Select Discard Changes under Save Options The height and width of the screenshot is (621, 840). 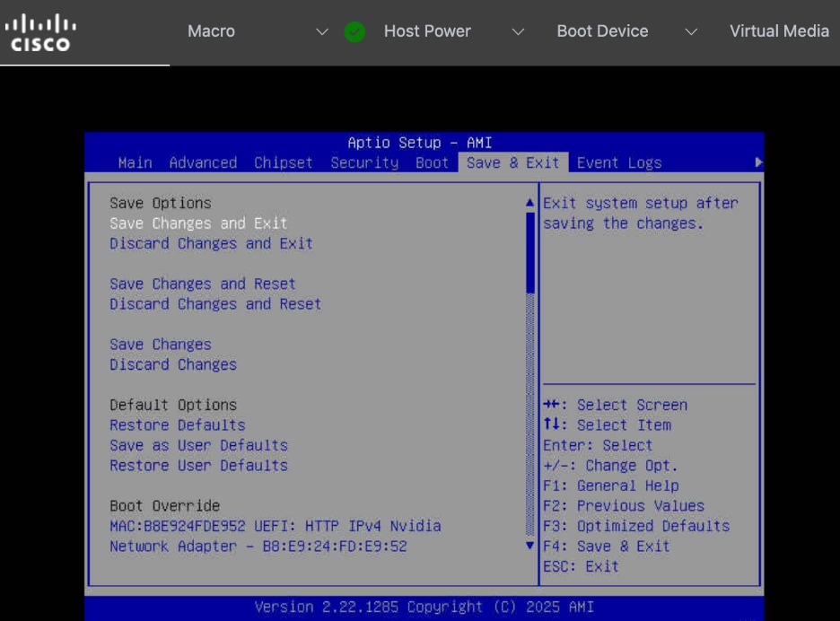tap(172, 364)
